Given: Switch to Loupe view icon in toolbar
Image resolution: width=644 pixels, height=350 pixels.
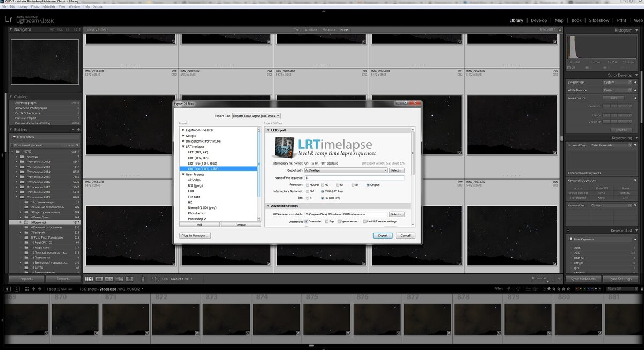Looking at the screenshot, I should [x=99, y=279].
